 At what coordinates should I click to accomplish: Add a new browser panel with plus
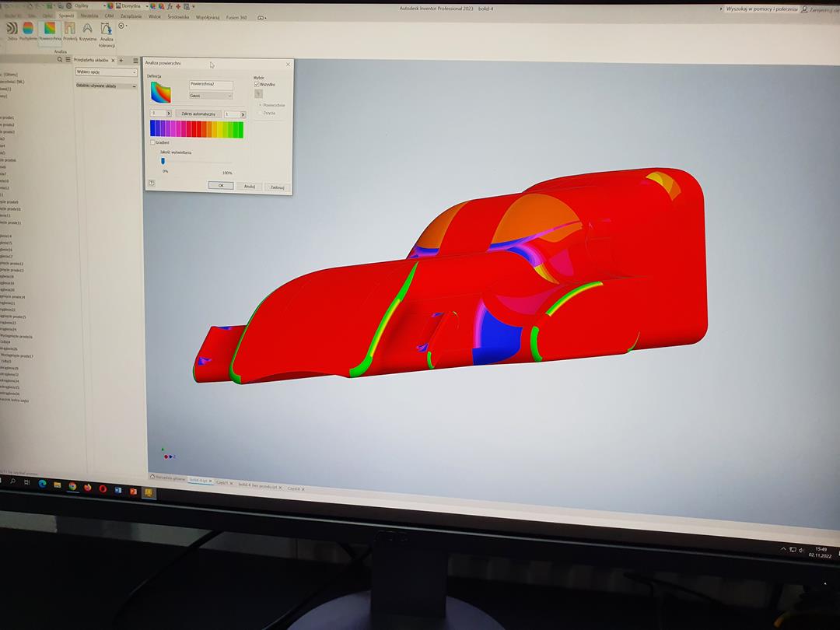coord(121,60)
